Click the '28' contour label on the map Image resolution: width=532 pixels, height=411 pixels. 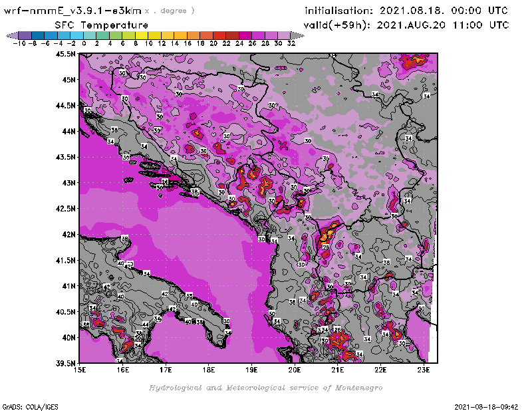(326, 247)
